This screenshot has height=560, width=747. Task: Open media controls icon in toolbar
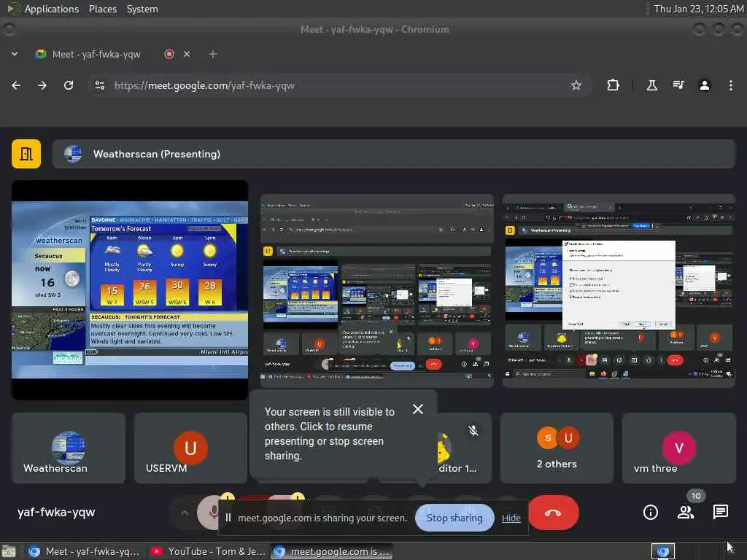pos(678,85)
